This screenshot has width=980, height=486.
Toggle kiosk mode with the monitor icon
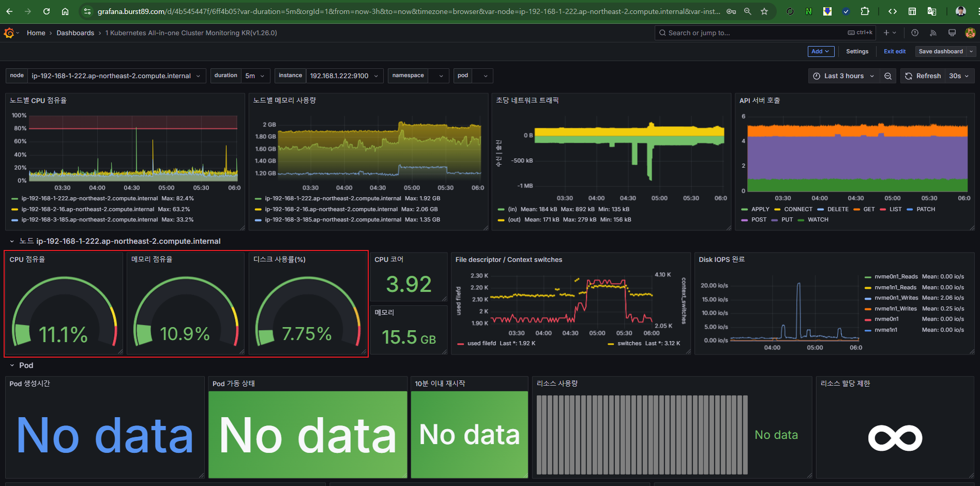(952, 33)
